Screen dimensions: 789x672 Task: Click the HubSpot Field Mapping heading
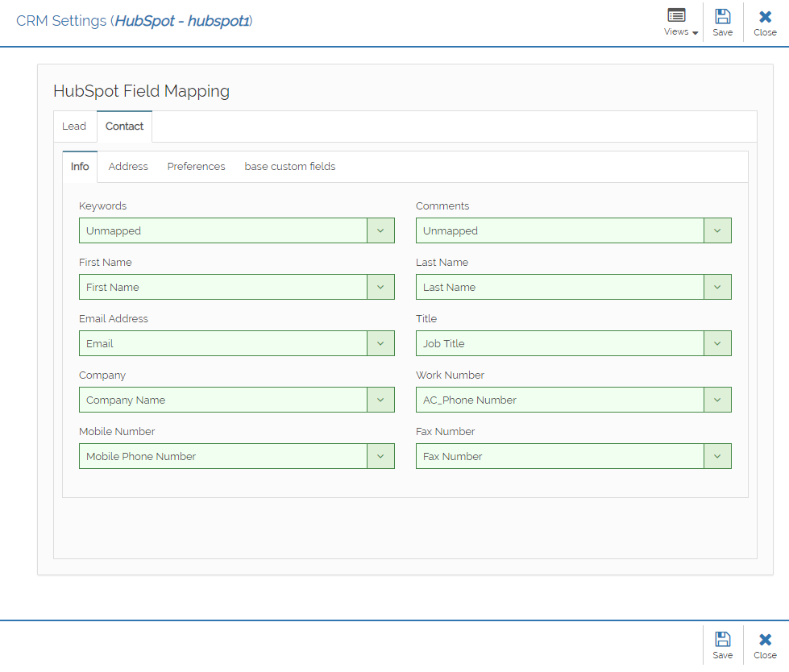coord(141,91)
